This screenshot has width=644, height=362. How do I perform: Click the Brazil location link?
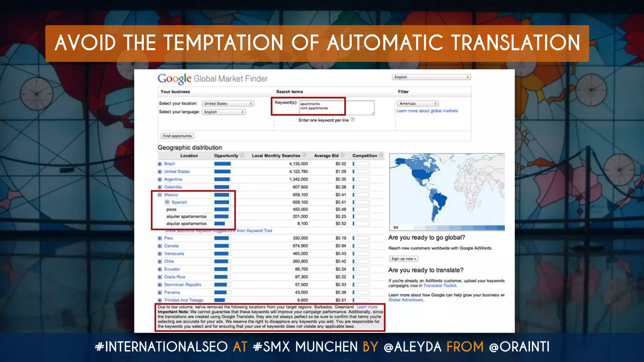pos(169,164)
